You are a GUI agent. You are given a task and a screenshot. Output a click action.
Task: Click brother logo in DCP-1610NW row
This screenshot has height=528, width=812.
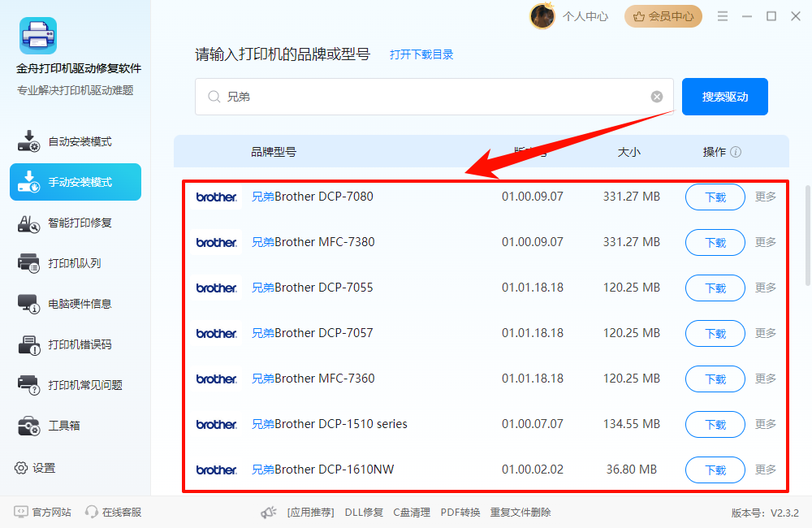point(217,470)
